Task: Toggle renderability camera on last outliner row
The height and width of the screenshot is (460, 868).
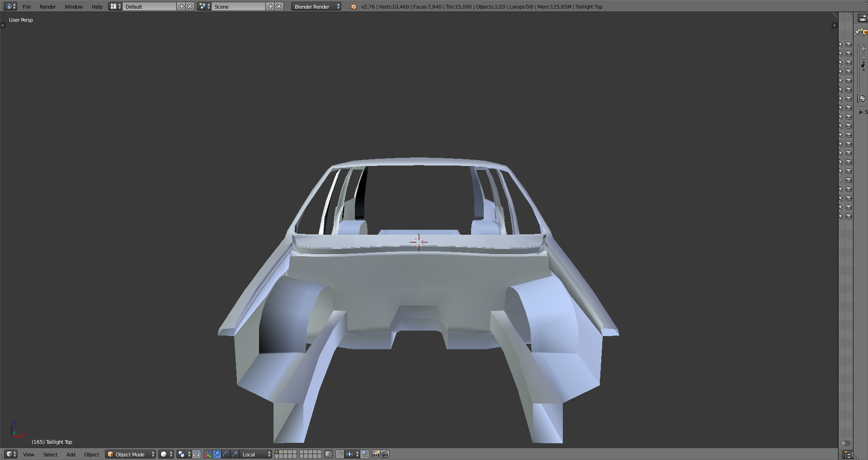Action: tap(849, 216)
